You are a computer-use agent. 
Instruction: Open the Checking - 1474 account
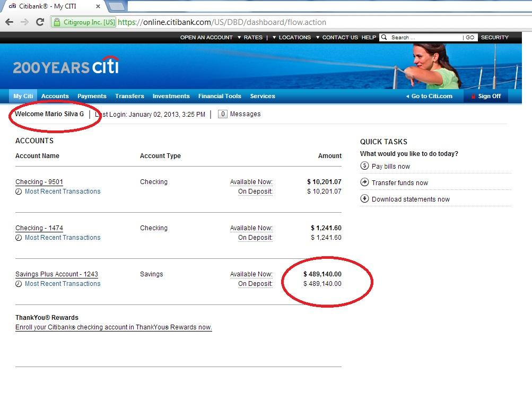click(x=39, y=228)
